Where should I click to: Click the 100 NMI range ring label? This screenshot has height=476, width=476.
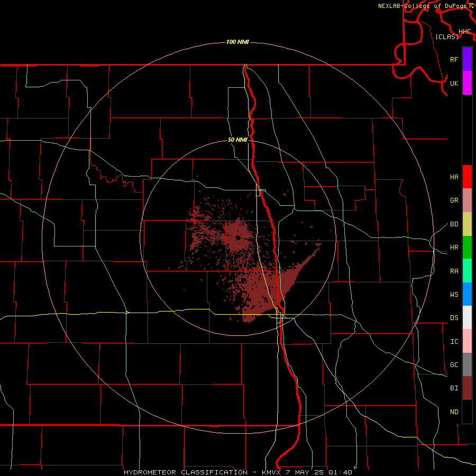237,42
